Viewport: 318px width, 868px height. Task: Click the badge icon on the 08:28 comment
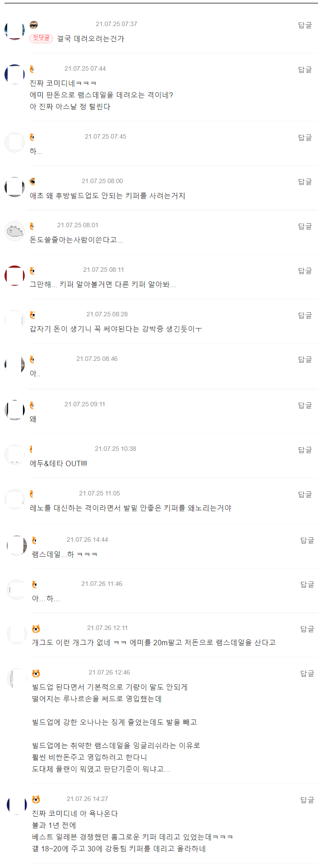(x=32, y=315)
